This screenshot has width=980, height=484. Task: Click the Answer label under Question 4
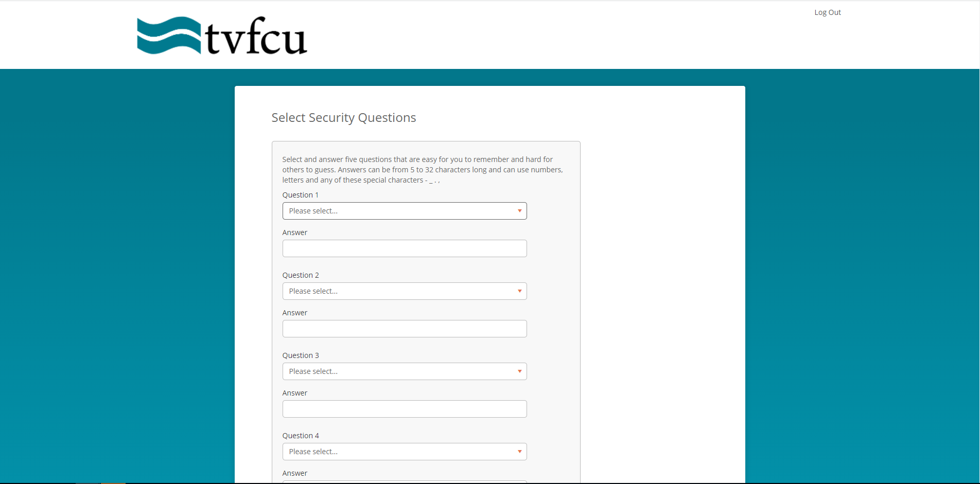coord(295,473)
